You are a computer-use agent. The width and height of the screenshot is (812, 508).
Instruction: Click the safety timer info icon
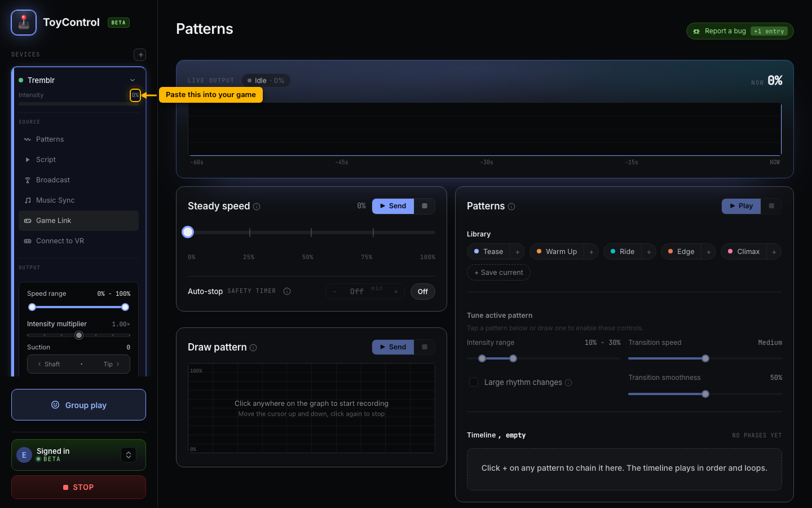coord(287,291)
